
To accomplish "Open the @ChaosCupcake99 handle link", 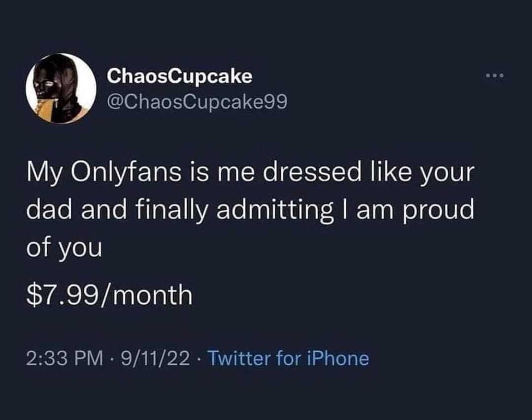I will tap(197, 102).
